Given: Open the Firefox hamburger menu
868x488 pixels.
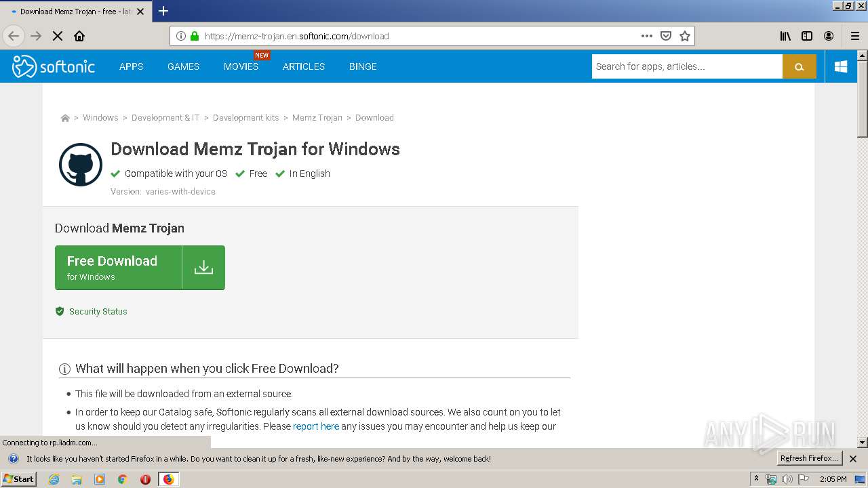Looking at the screenshot, I should (x=855, y=36).
